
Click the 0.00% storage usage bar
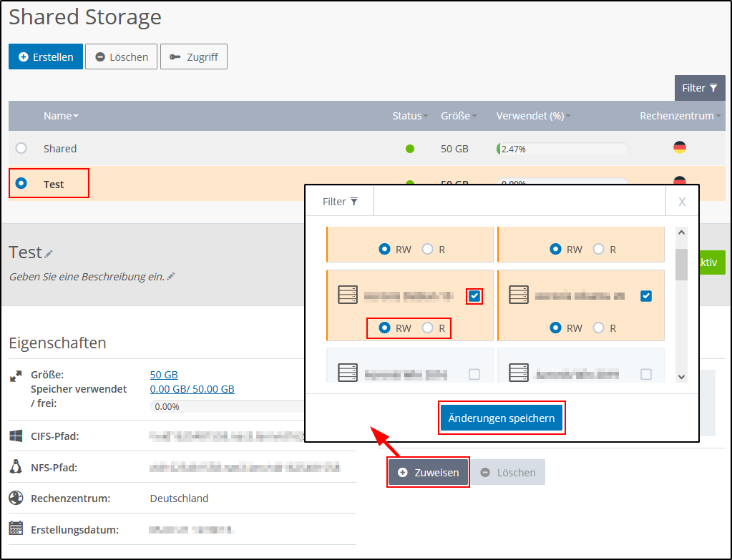(x=228, y=406)
